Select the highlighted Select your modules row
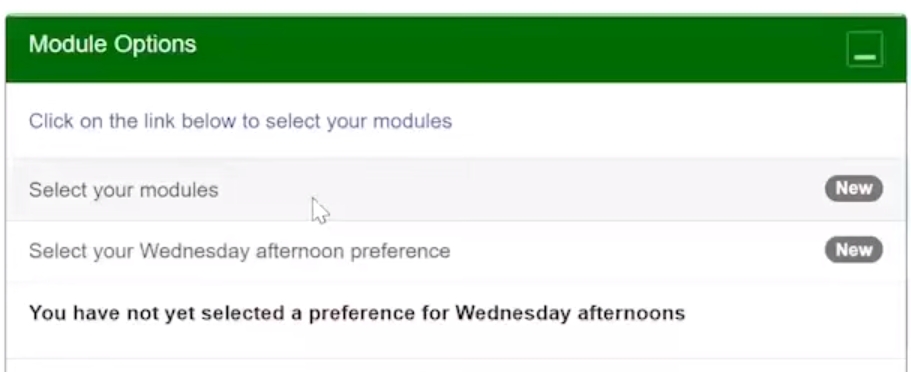 tap(456, 189)
